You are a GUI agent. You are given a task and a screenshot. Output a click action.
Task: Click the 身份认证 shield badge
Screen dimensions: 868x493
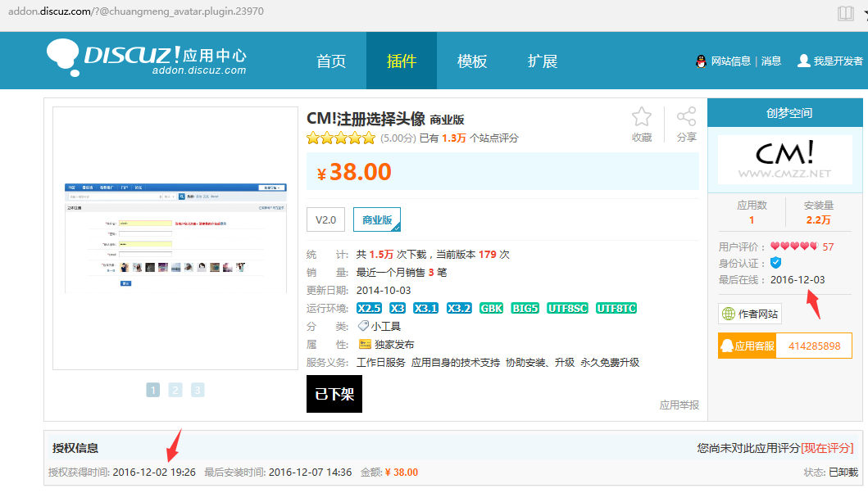[775, 263]
